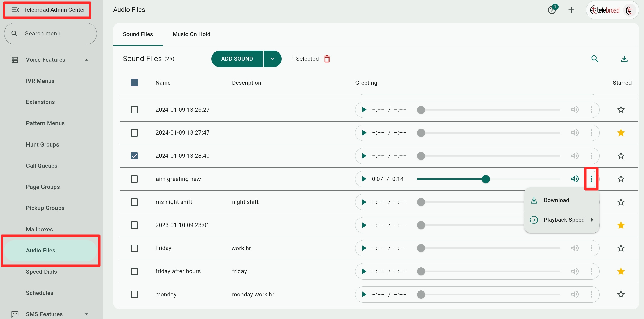Screen dimensions: 644x319
Task: Click the aim greeting new progress slider
Action: (x=485, y=179)
